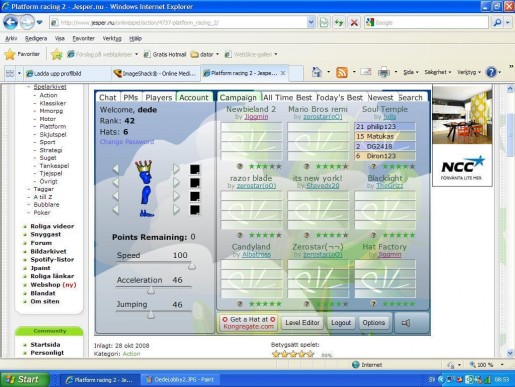Click the Print icon
Image resolution: width=515 pixels, height=387 pixels.
(x=384, y=72)
